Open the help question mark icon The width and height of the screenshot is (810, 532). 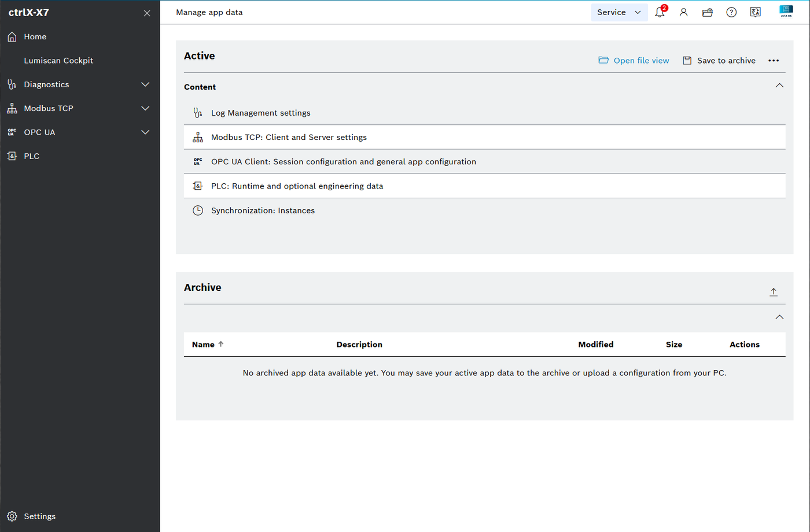tap(731, 12)
